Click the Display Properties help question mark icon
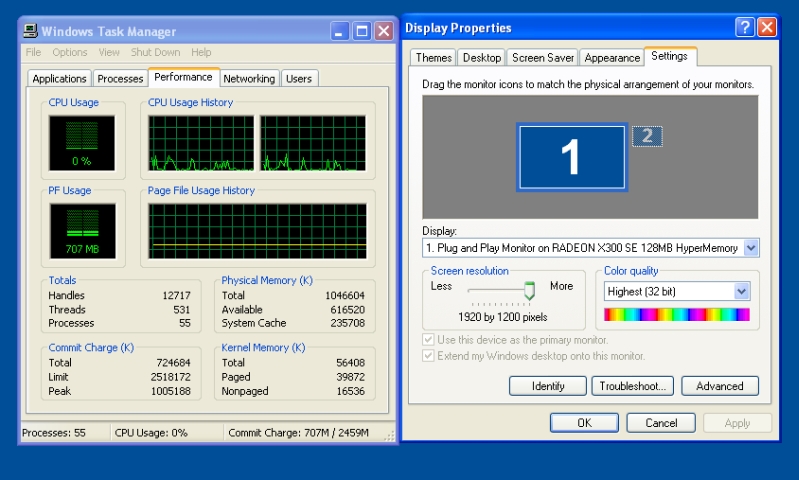This screenshot has height=480, width=799. tap(744, 27)
